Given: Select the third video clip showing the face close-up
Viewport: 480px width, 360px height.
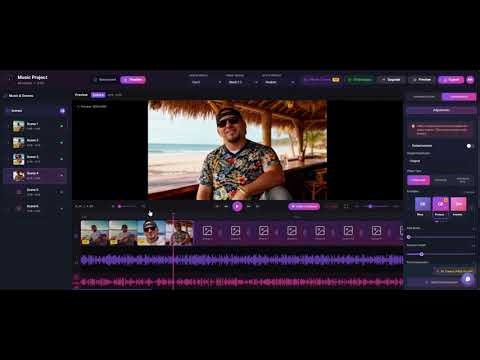Looking at the screenshot, I should click(151, 233).
